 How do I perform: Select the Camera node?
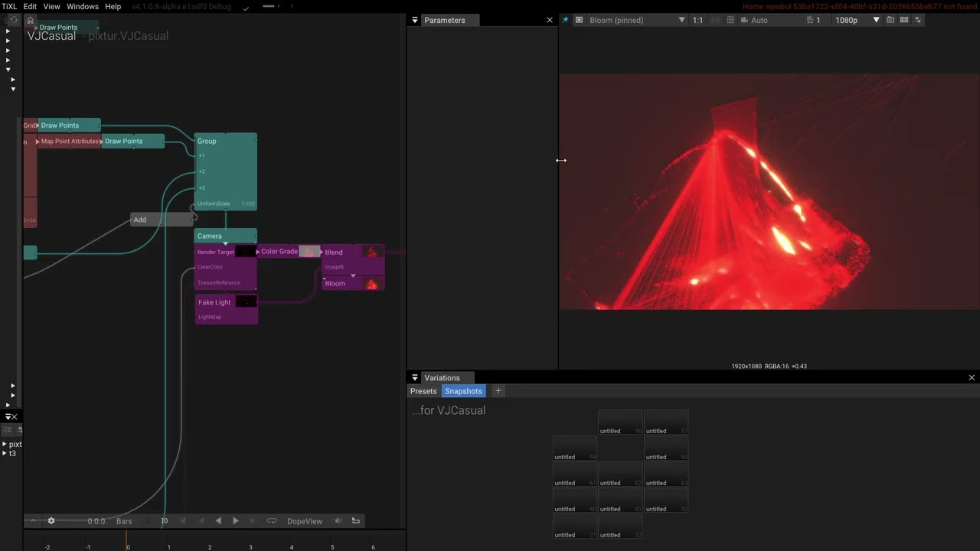pyautogui.click(x=226, y=236)
